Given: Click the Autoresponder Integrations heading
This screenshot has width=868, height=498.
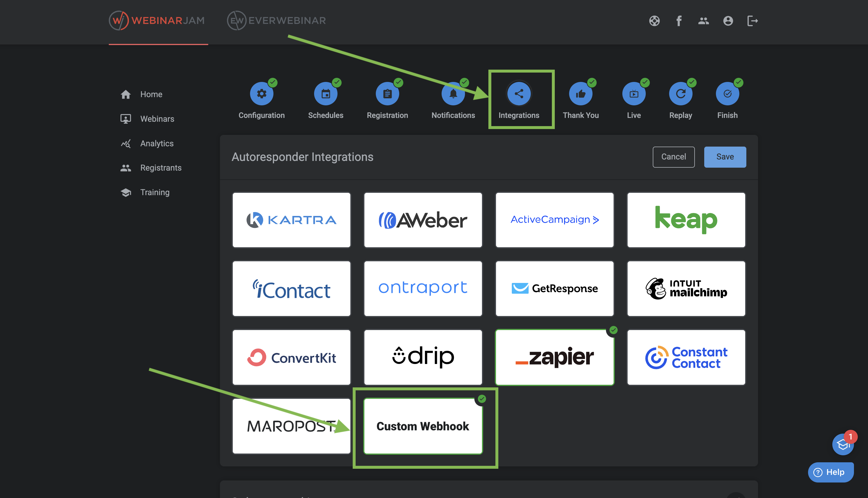Looking at the screenshot, I should coord(303,157).
